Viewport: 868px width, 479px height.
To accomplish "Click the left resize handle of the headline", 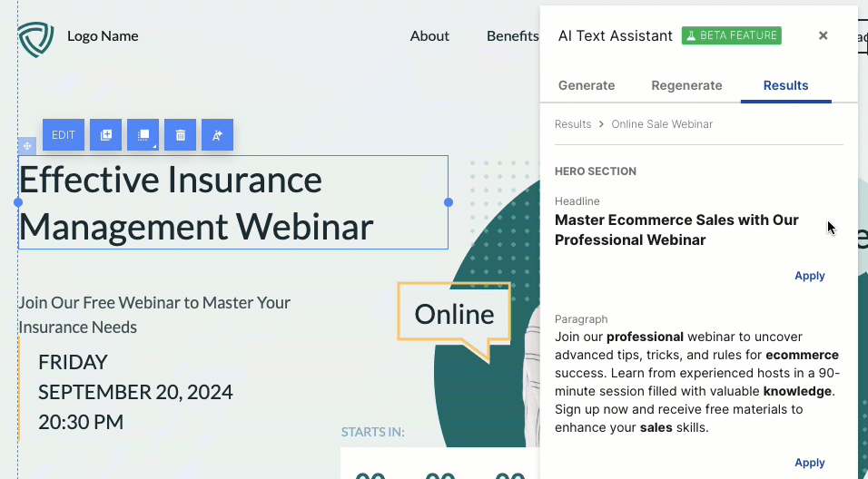I will (18, 202).
